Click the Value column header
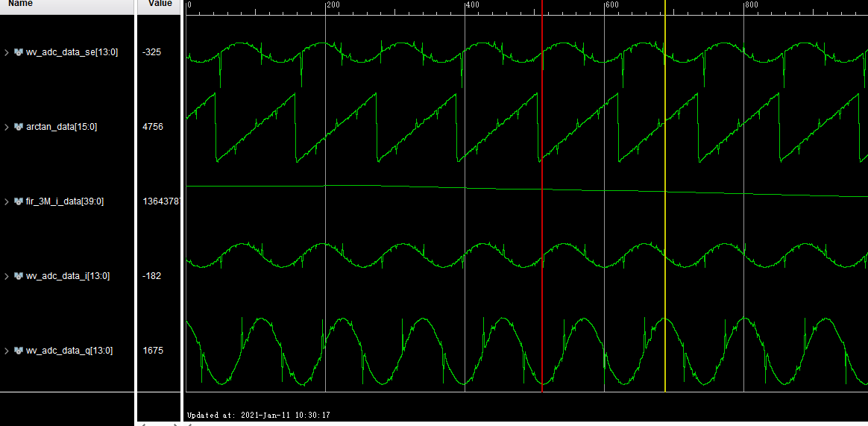868x426 pixels. pyautogui.click(x=160, y=3)
